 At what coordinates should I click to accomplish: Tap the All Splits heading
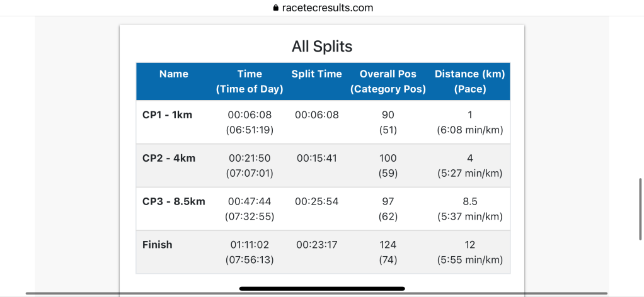click(322, 47)
